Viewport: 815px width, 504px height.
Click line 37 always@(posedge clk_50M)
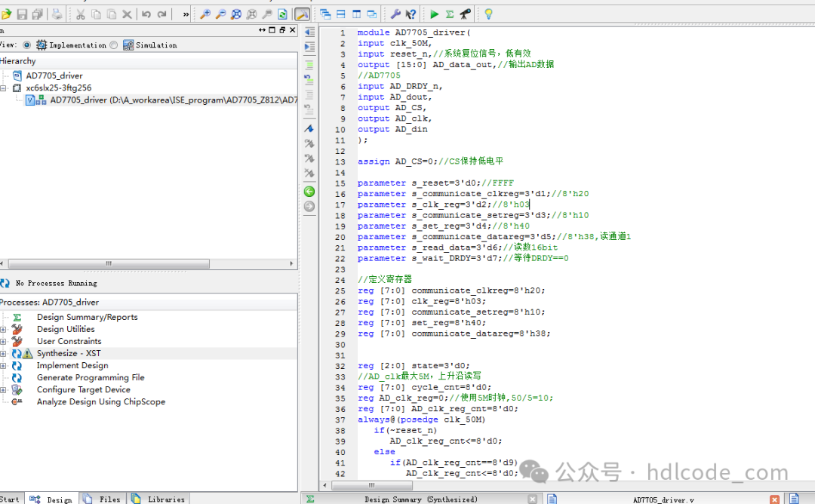tap(422, 419)
